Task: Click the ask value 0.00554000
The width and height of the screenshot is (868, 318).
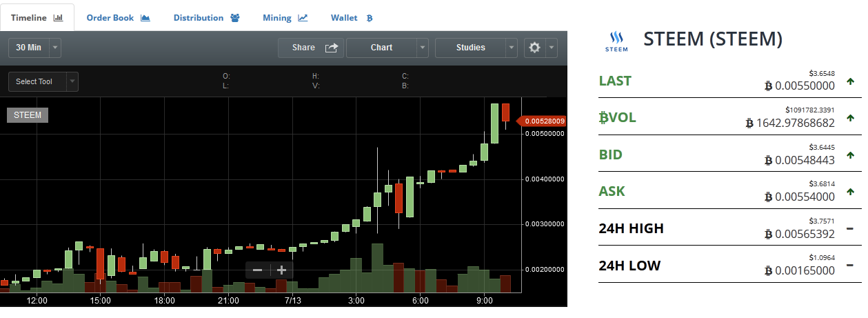Action: (x=800, y=197)
